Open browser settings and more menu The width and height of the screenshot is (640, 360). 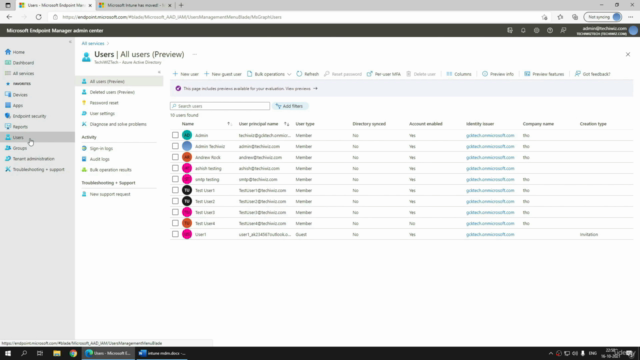[631, 17]
